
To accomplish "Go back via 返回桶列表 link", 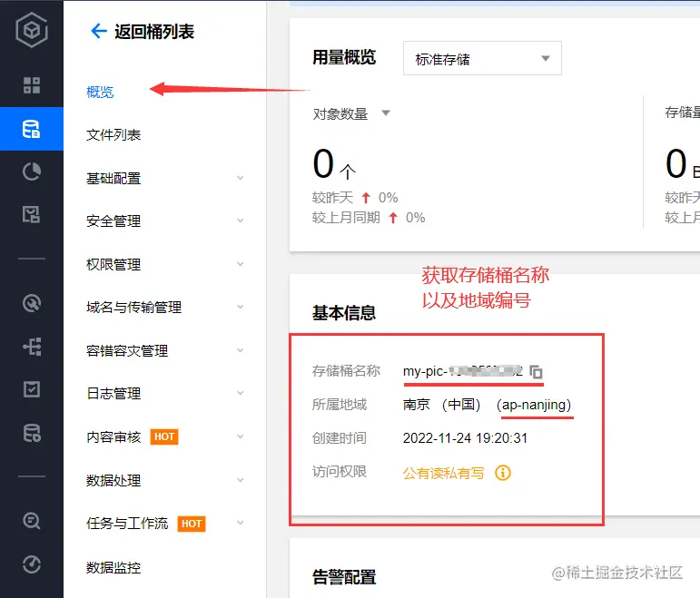I will coord(154,32).
